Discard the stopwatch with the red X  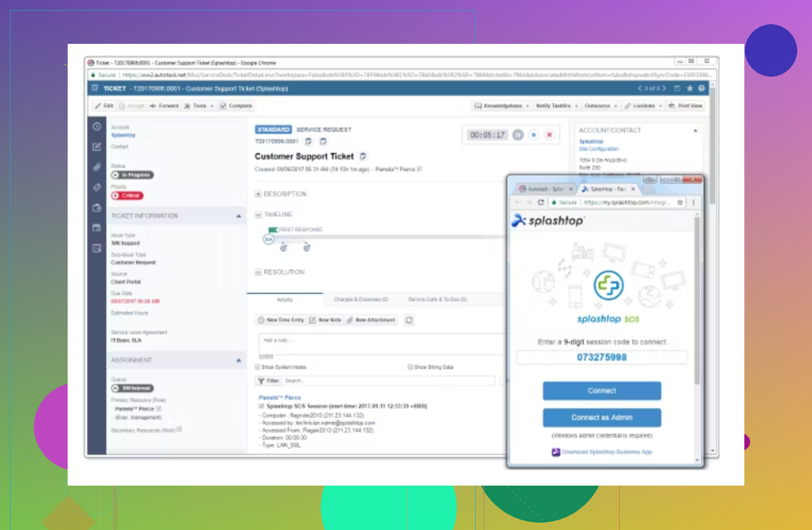pyautogui.click(x=550, y=135)
